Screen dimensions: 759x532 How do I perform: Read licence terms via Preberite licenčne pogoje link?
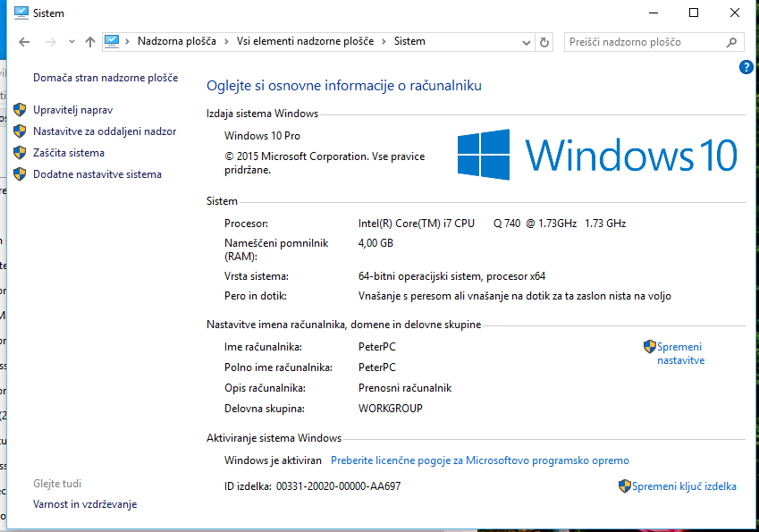point(480,460)
